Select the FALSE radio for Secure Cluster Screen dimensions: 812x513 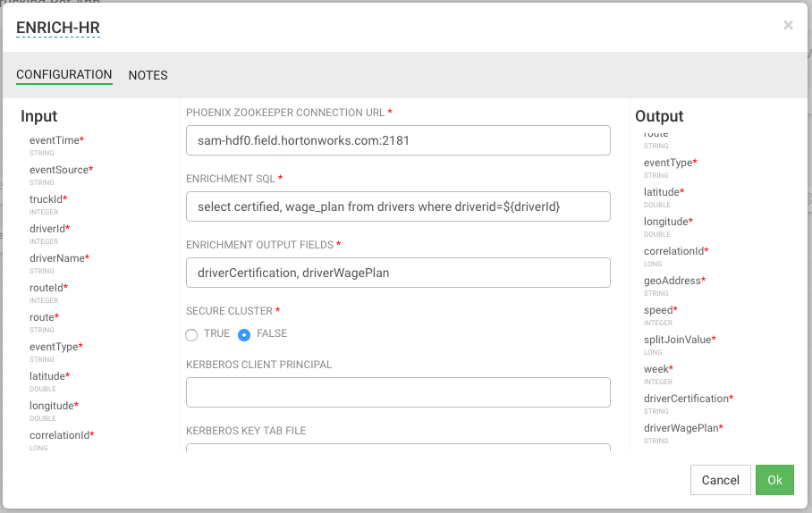pyautogui.click(x=244, y=334)
